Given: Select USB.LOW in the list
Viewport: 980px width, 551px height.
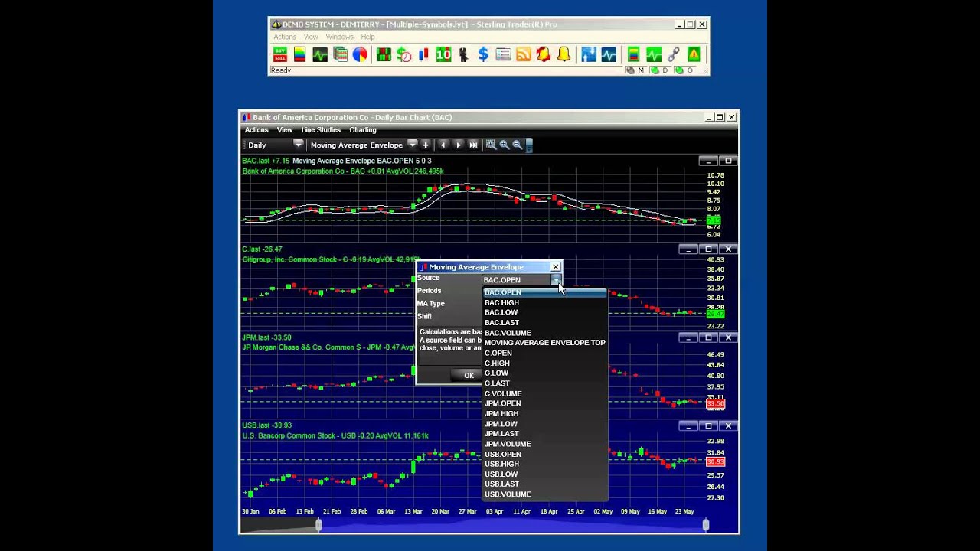Looking at the screenshot, I should click(544, 474).
